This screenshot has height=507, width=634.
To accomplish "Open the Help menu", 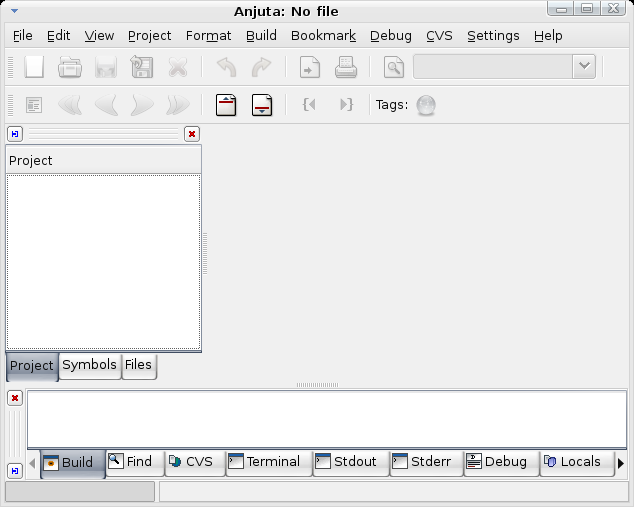I will (548, 36).
